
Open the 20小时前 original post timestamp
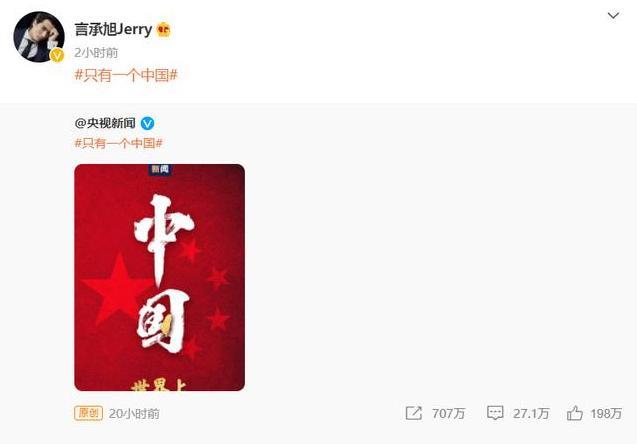pyautogui.click(x=134, y=414)
